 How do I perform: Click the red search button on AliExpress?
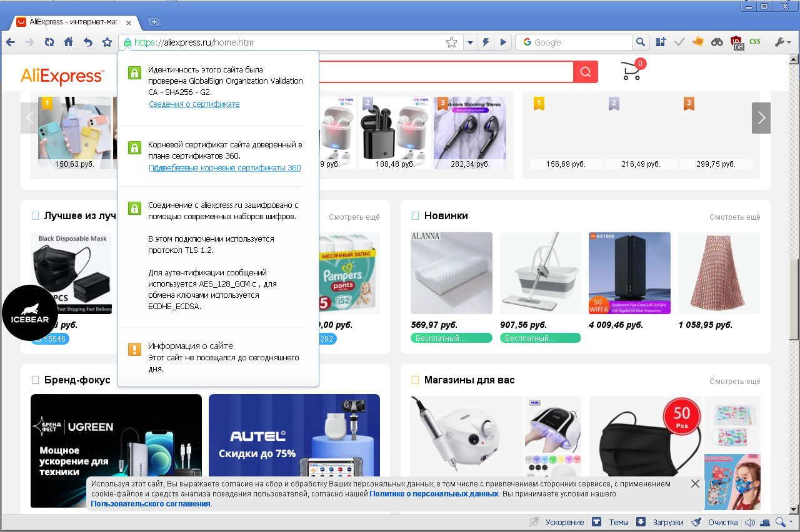586,72
